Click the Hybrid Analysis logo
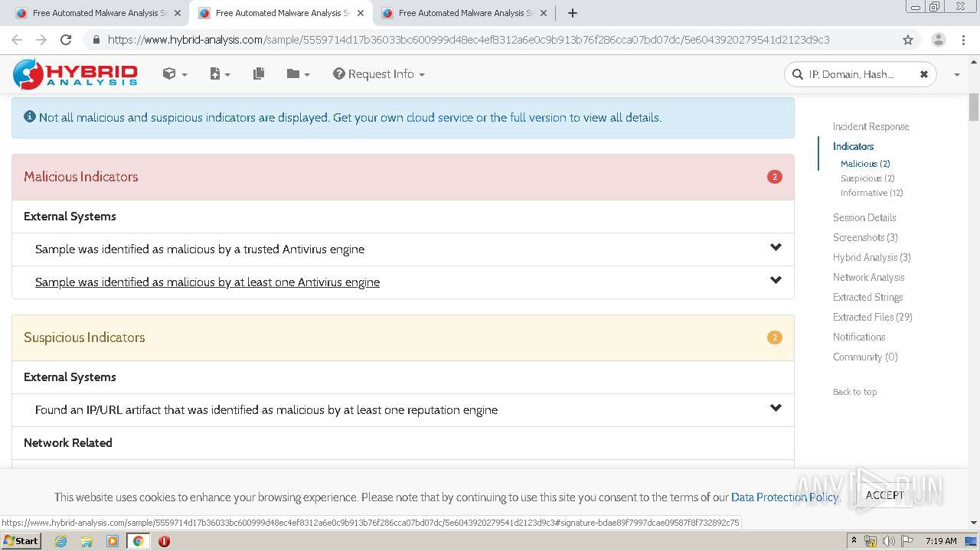The height and width of the screenshot is (551, 980). tap(75, 74)
